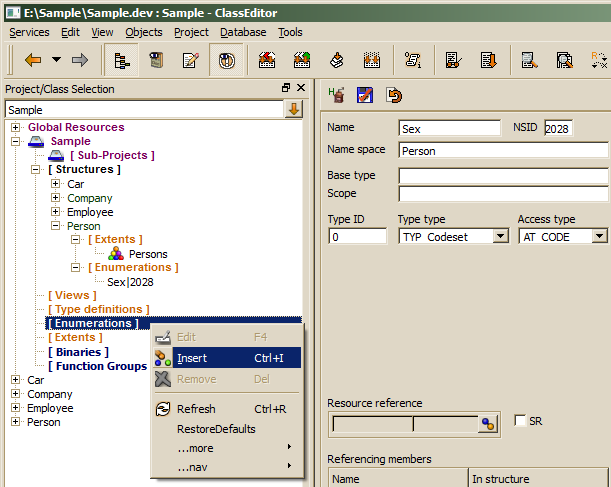Click the back arrow navigation icon
The image size is (611, 487).
[31, 61]
